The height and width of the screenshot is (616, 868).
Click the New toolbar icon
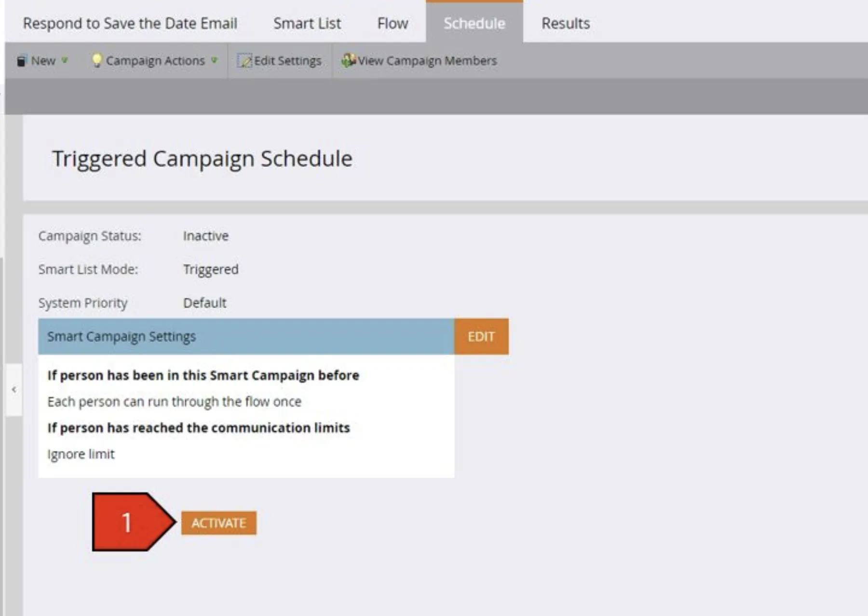(x=21, y=61)
